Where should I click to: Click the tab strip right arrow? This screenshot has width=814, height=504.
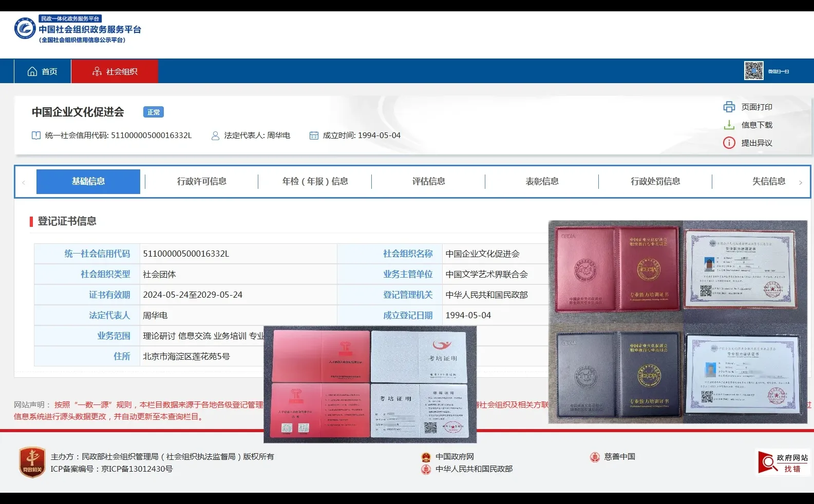pos(801,182)
